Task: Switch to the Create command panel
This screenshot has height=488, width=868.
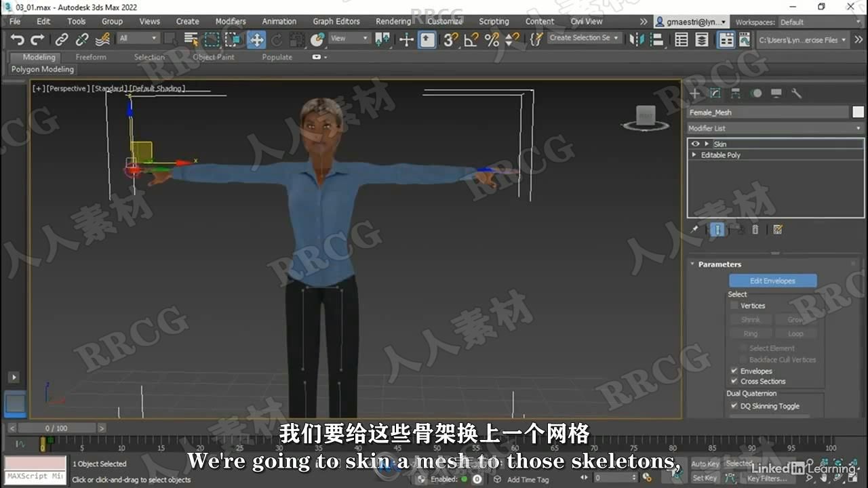Action: coord(694,94)
